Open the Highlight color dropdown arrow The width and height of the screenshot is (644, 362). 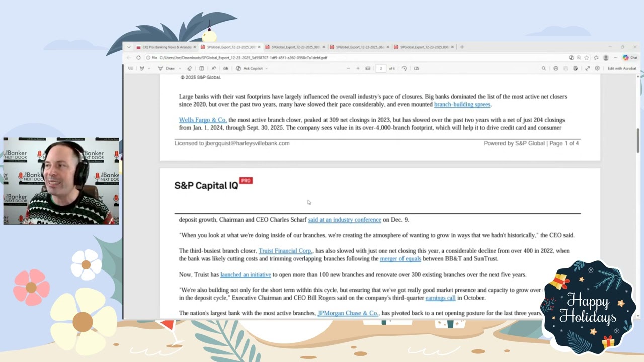(x=149, y=68)
